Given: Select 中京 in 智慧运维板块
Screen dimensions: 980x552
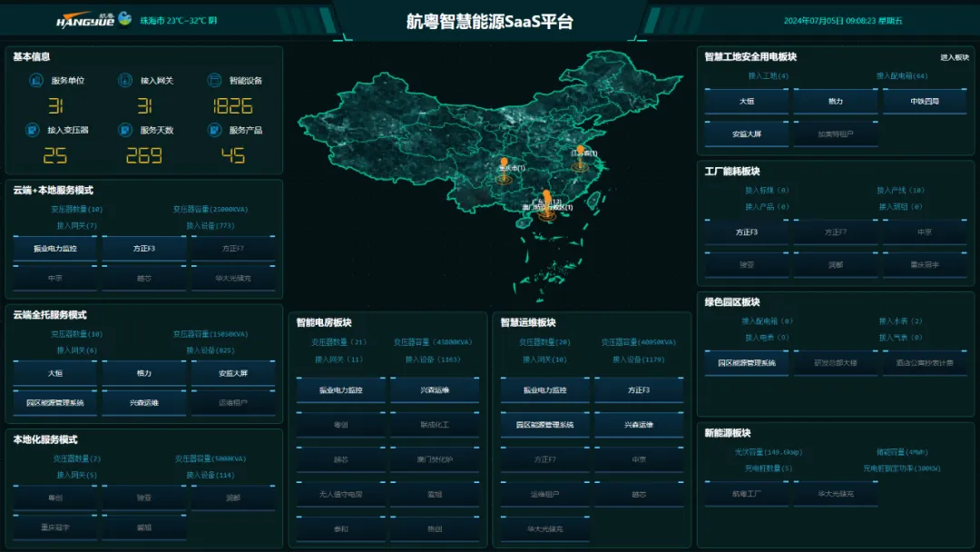Looking at the screenshot, I should tap(639, 459).
